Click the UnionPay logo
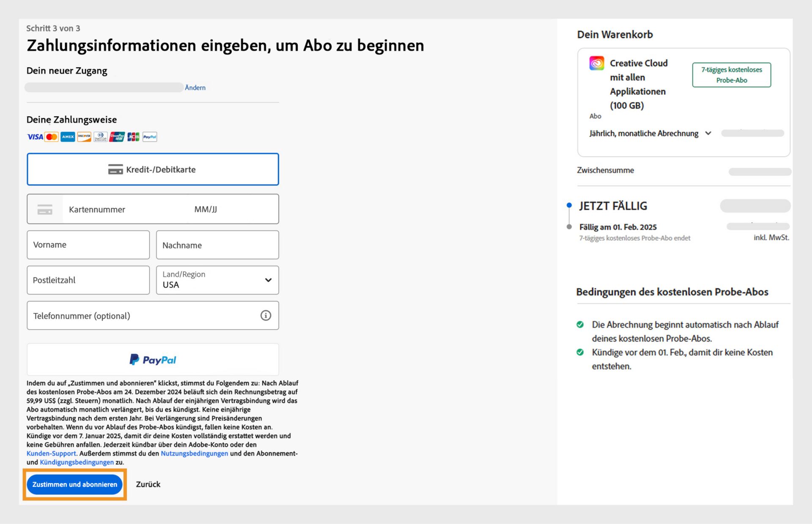812x524 pixels. pos(117,136)
